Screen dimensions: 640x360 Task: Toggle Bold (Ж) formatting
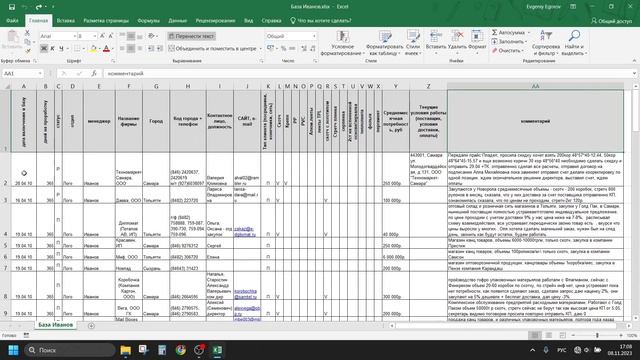44,49
